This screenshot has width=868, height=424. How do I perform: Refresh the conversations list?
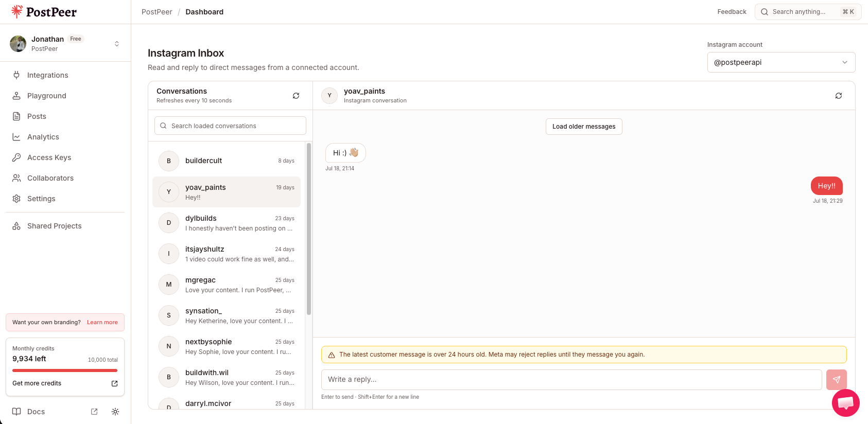296,96
